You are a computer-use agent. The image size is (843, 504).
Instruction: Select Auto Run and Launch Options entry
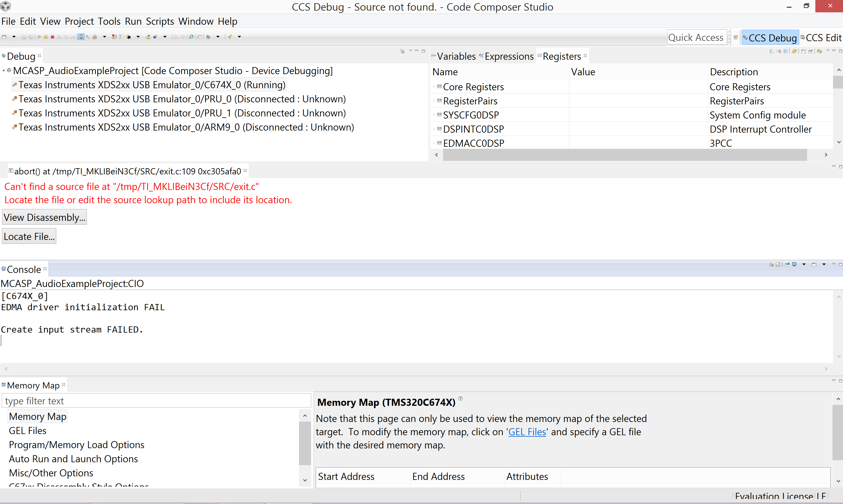pos(73,459)
